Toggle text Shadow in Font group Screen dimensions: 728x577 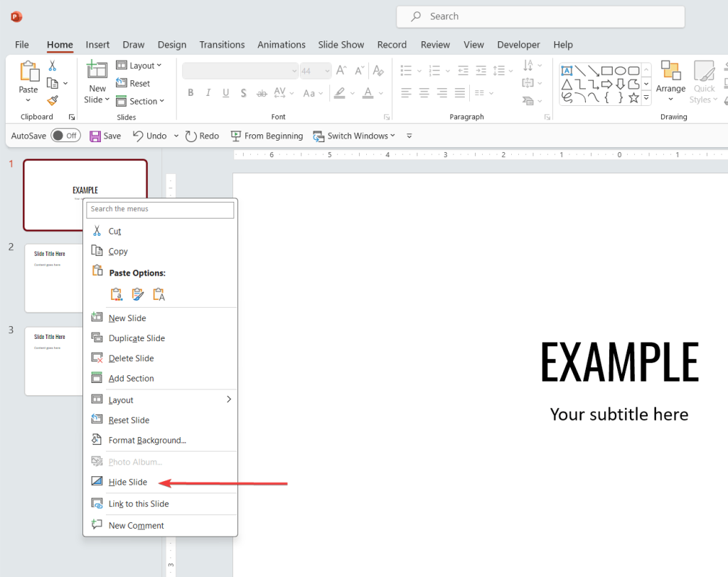coord(243,93)
